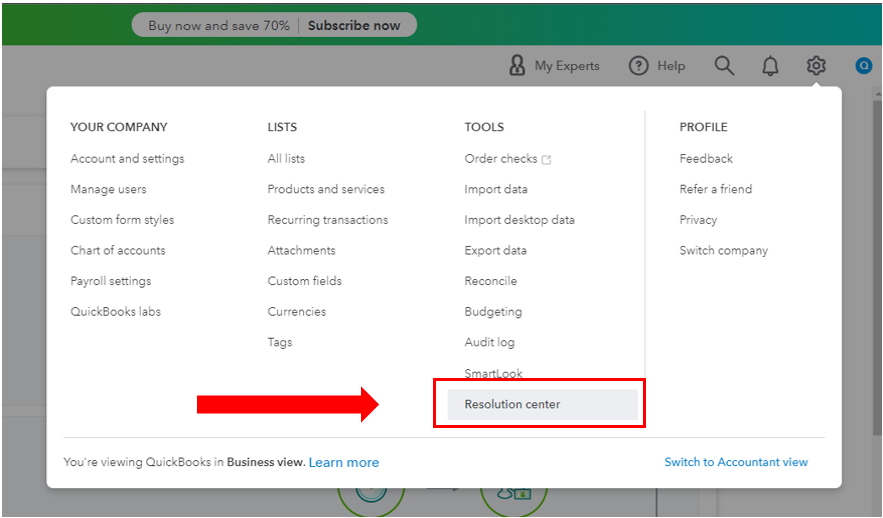Image resolution: width=883 pixels, height=518 pixels.
Task: Go to Chart of accounts
Action: pyautogui.click(x=118, y=250)
